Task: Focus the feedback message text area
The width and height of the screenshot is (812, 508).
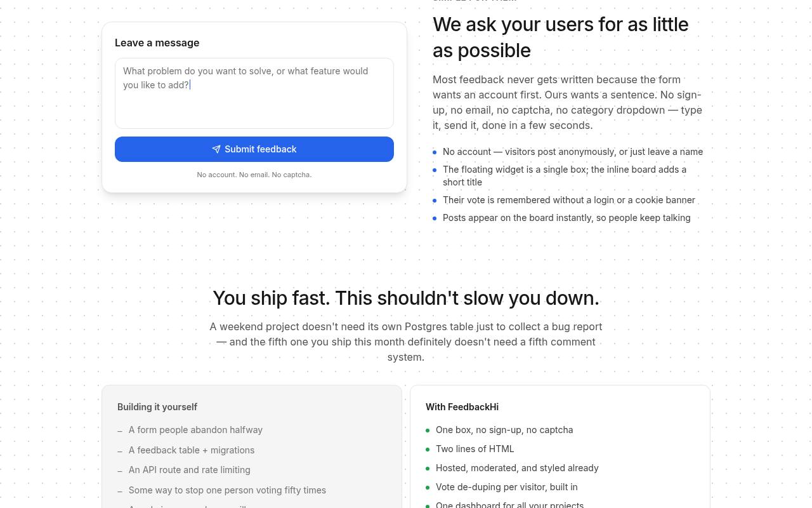Action: [x=254, y=93]
